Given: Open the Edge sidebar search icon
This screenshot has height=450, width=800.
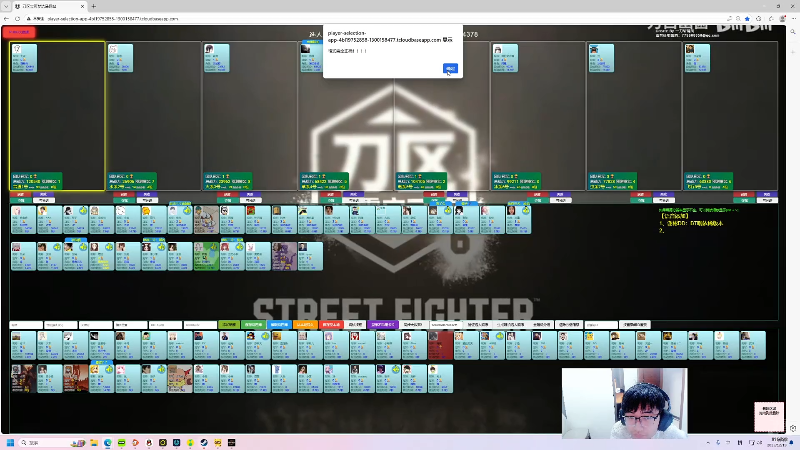Looking at the screenshot, I should pos(793,32).
